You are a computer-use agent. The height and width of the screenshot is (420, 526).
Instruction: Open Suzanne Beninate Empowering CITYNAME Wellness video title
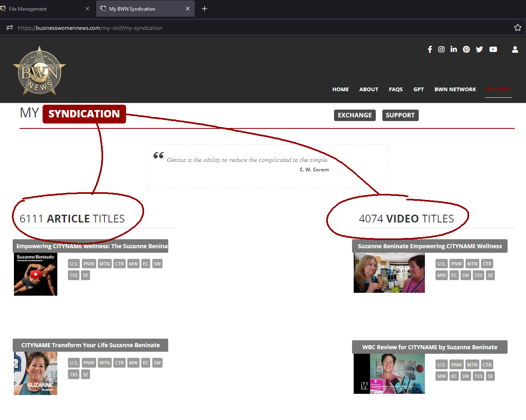coord(430,246)
